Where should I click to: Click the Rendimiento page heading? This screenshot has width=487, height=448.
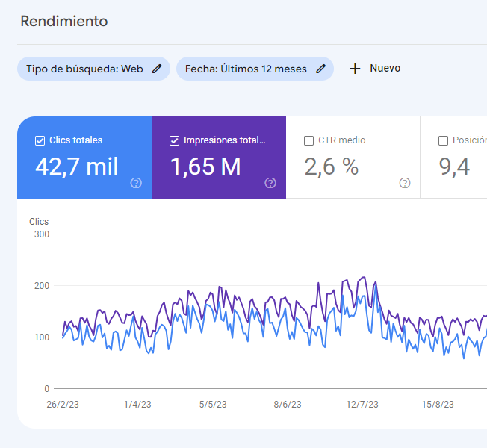point(63,21)
